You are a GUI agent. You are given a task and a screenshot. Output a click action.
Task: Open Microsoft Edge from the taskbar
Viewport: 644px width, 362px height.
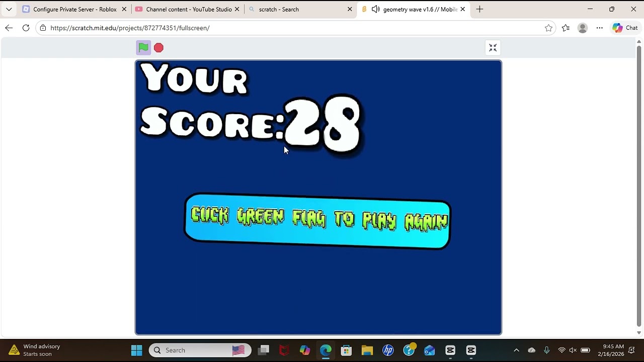click(x=326, y=350)
